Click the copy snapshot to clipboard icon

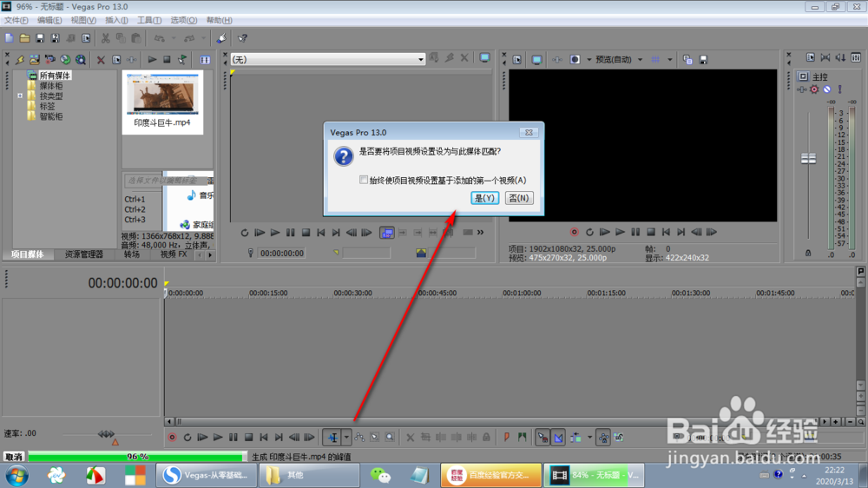[687, 59]
